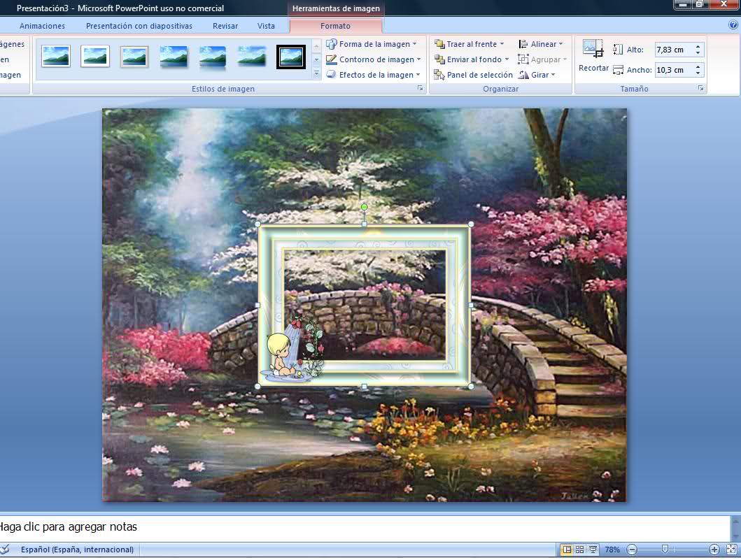The image size is (741, 560).
Task: Click the Girar icon
Action: [523, 75]
